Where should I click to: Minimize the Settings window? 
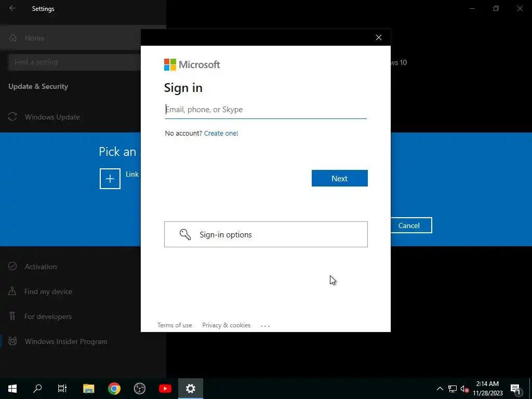472,8
